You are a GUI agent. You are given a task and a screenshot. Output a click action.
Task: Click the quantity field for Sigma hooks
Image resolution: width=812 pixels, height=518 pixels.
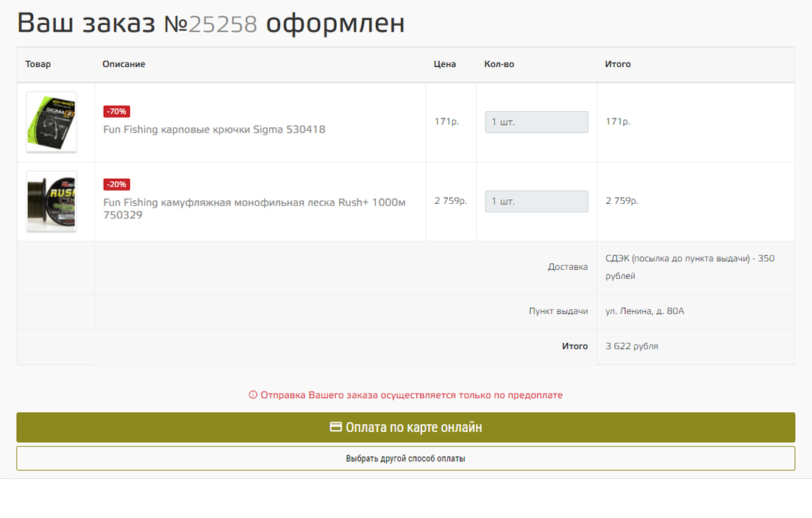(536, 122)
